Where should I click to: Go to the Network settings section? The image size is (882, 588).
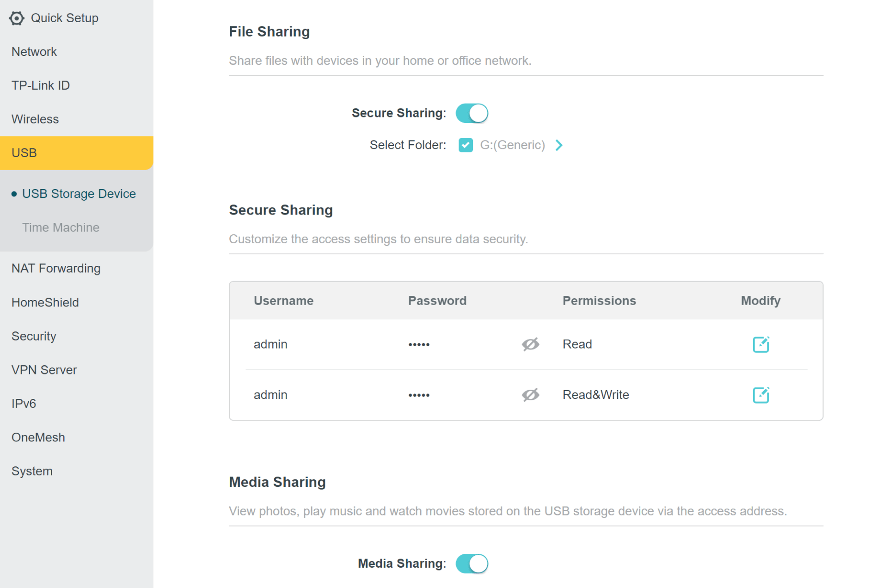(34, 52)
